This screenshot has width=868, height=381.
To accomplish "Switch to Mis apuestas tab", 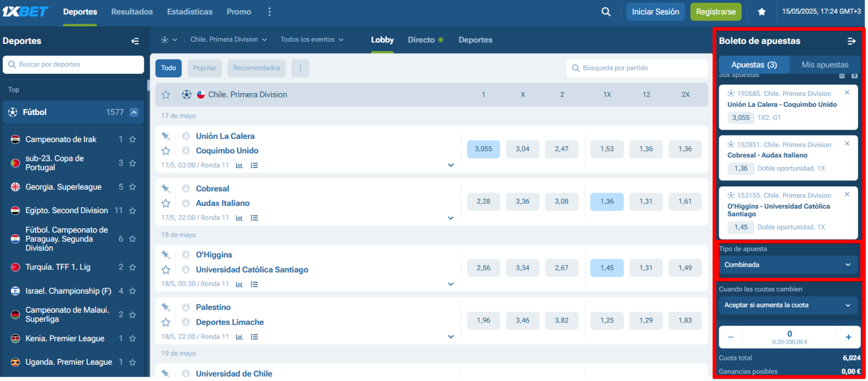I will point(825,64).
